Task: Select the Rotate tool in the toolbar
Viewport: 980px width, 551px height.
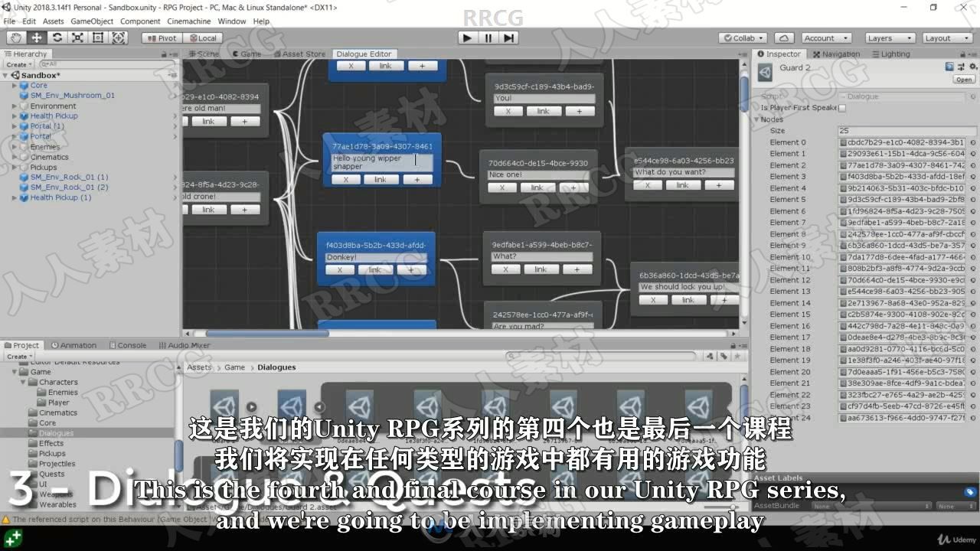Action: pos(57,37)
